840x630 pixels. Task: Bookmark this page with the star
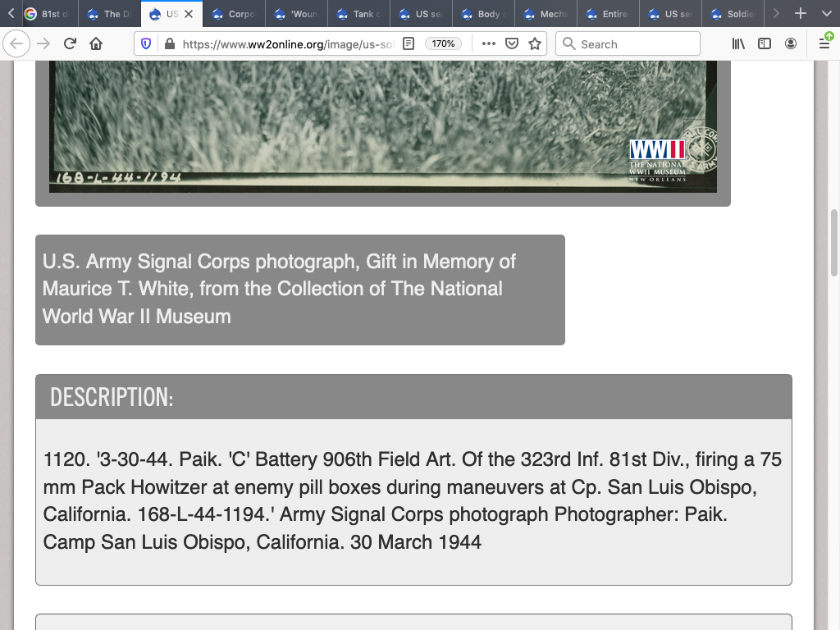[535, 44]
